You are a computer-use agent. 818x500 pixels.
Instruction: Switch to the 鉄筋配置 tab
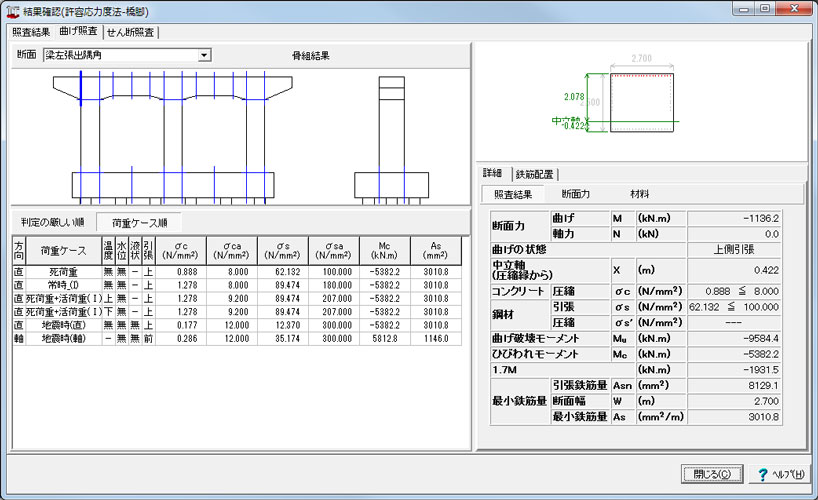pos(536,174)
